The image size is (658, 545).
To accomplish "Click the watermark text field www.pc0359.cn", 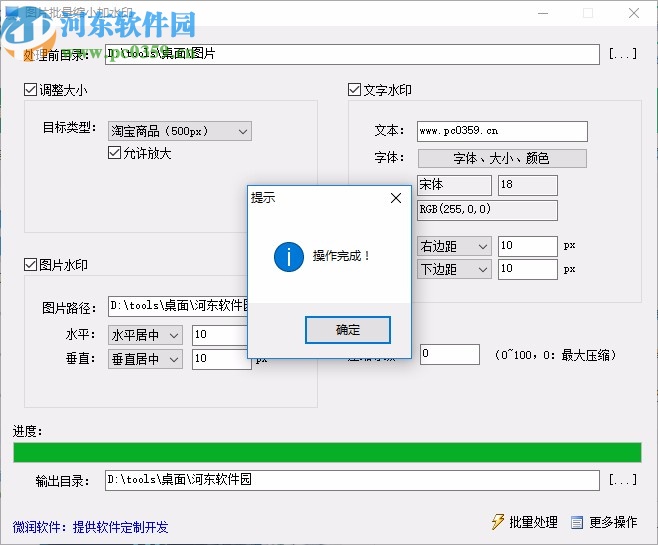I will click(502, 131).
